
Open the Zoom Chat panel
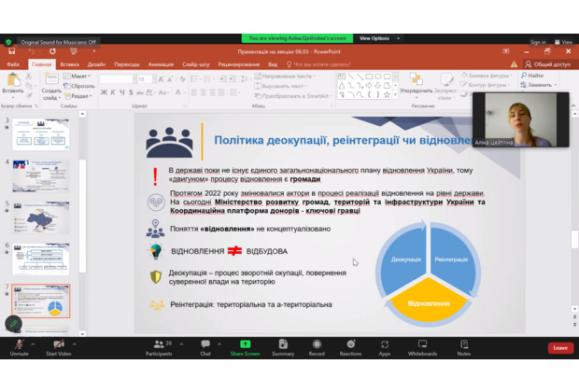point(205,344)
